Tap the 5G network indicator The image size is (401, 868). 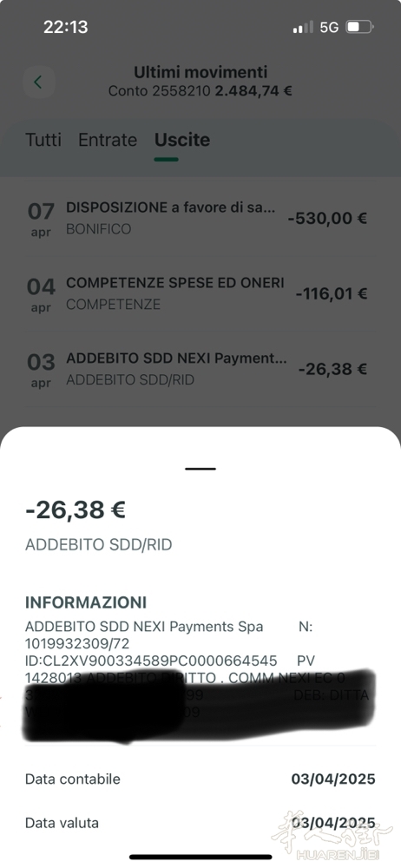click(329, 27)
